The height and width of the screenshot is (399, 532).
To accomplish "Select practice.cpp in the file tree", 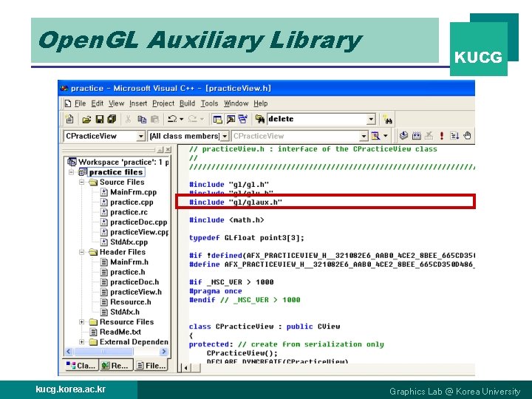I will pos(132,202).
